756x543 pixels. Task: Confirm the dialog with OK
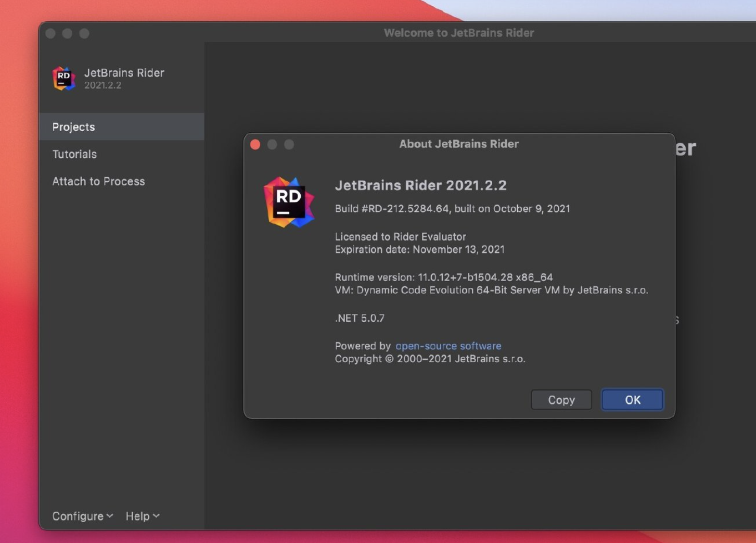(x=632, y=400)
